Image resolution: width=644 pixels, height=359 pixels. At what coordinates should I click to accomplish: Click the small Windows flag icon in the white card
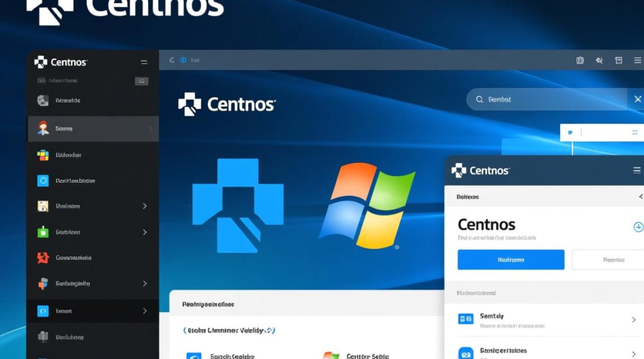coord(331,356)
